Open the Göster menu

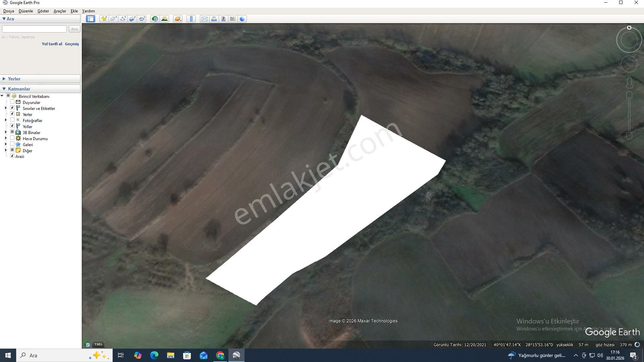(43, 11)
